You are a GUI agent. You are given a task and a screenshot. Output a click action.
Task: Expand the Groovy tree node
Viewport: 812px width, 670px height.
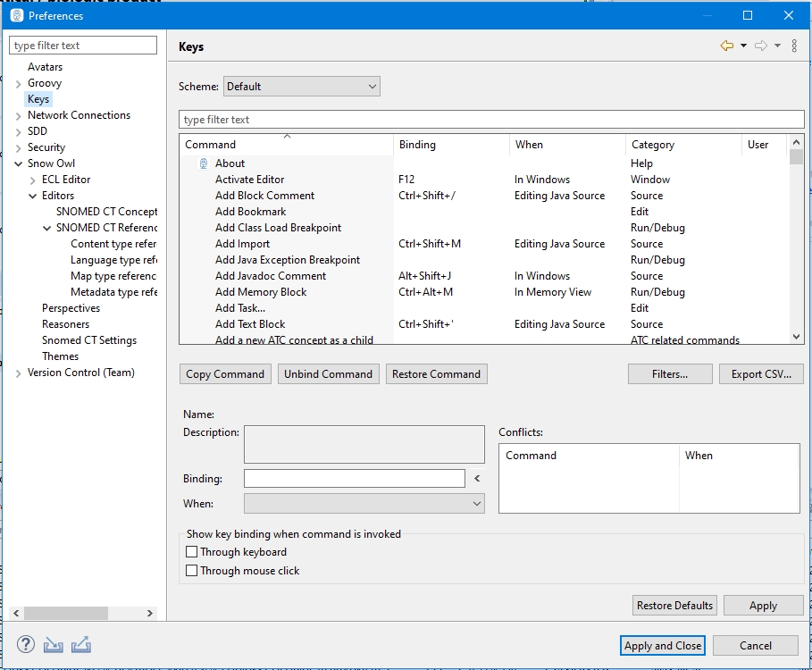point(18,83)
